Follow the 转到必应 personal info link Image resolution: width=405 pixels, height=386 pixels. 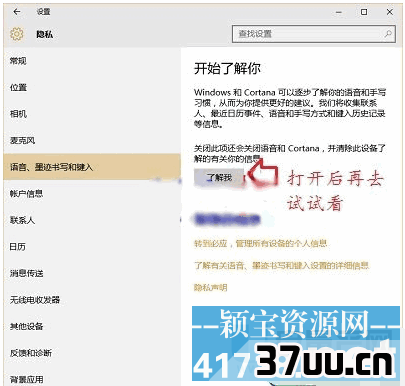pos(261,244)
